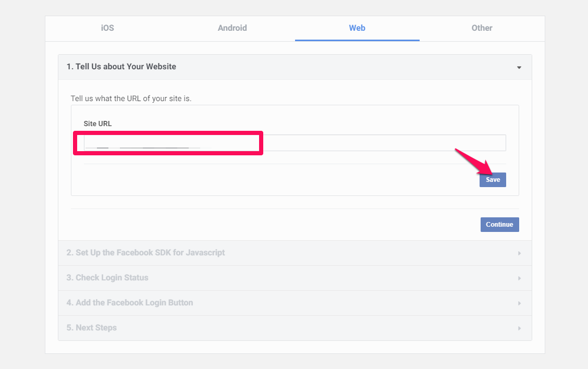Click the chevron beside "Next Steps"
The height and width of the screenshot is (369, 588).
(x=519, y=328)
